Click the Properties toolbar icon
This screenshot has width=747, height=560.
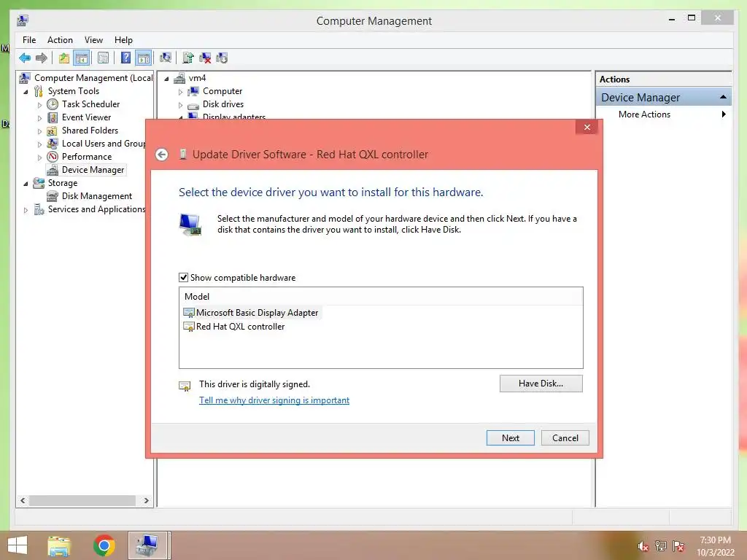point(103,58)
